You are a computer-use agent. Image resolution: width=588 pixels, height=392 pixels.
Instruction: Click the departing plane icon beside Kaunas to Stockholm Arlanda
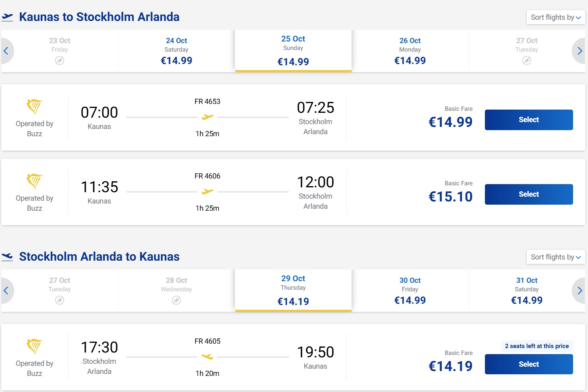7,17
